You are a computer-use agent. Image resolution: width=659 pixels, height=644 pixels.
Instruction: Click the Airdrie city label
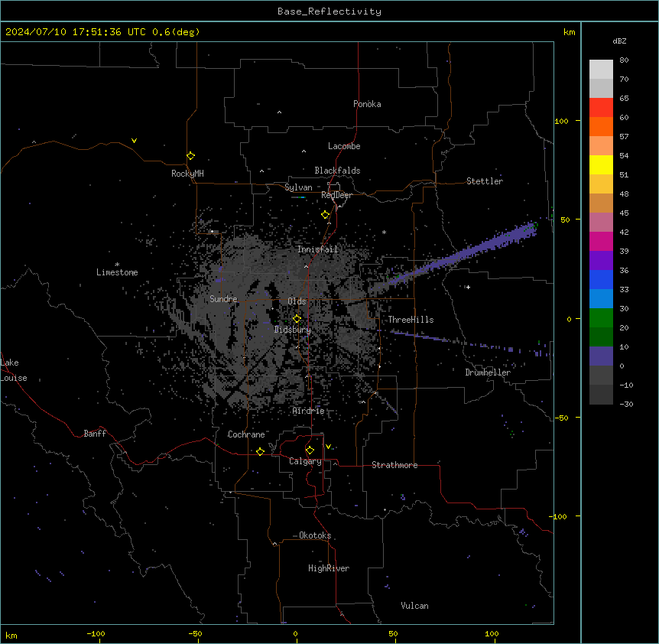(309, 411)
